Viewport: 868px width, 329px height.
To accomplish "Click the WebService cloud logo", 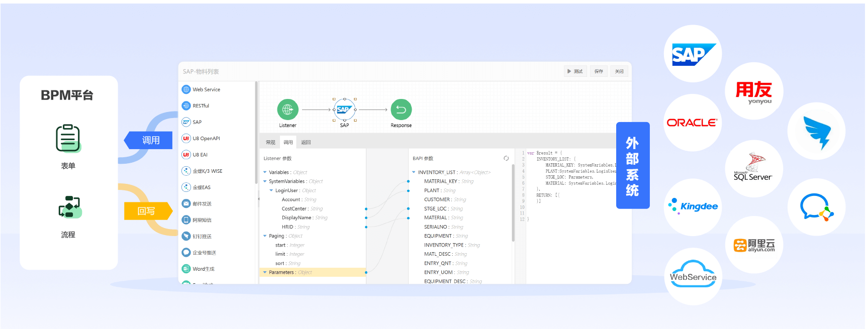I will pyautogui.click(x=693, y=276).
